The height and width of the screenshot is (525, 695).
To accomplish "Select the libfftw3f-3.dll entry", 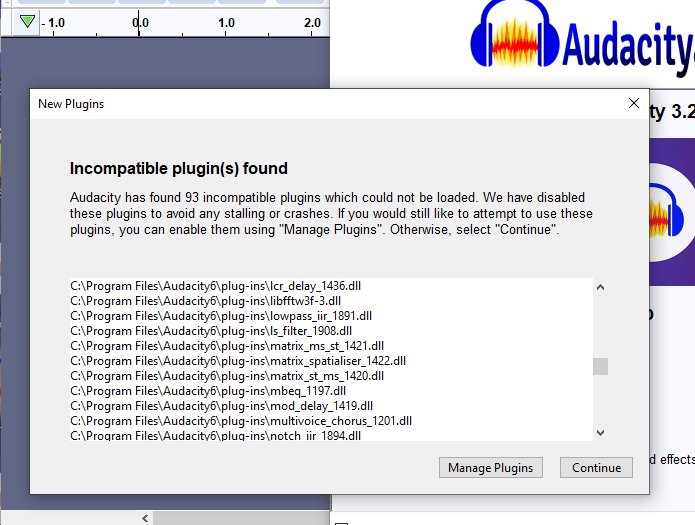I will 205,301.
